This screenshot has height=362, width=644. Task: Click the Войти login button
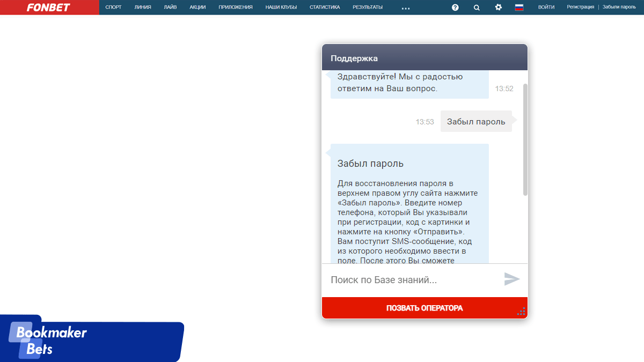tap(546, 8)
